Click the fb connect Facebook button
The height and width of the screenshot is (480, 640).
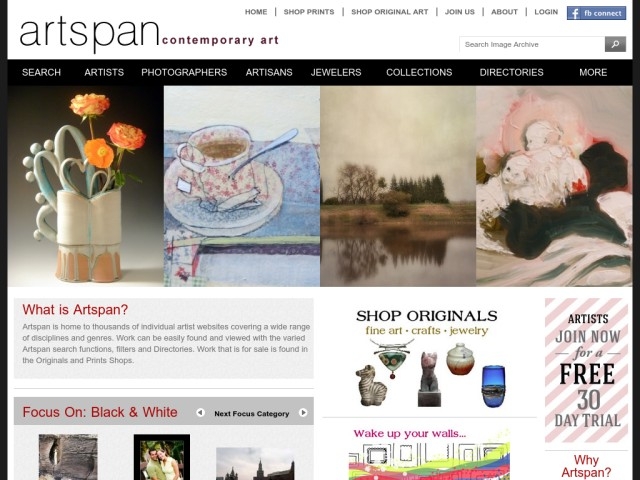(x=596, y=13)
